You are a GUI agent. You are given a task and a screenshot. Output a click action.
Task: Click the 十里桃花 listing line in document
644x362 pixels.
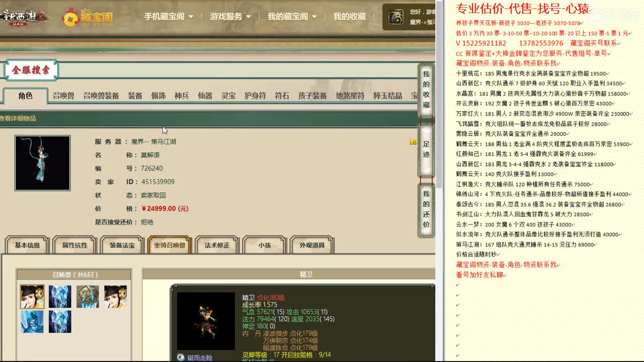[532, 73]
